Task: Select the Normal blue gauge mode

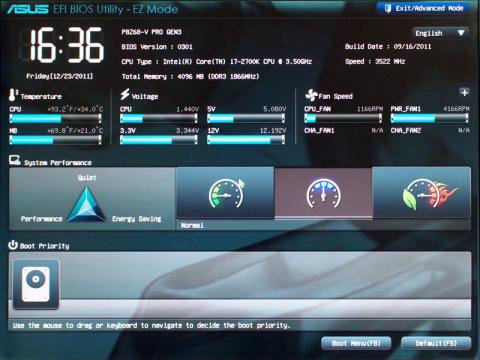Action: [323, 193]
